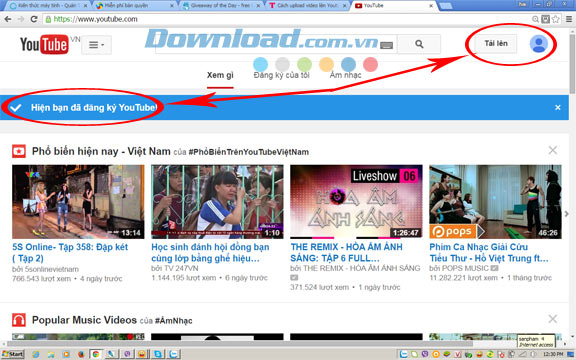Open Học sinh đánh hội đồng video thumbnail
The width and height of the screenshot is (576, 360).
click(217, 202)
